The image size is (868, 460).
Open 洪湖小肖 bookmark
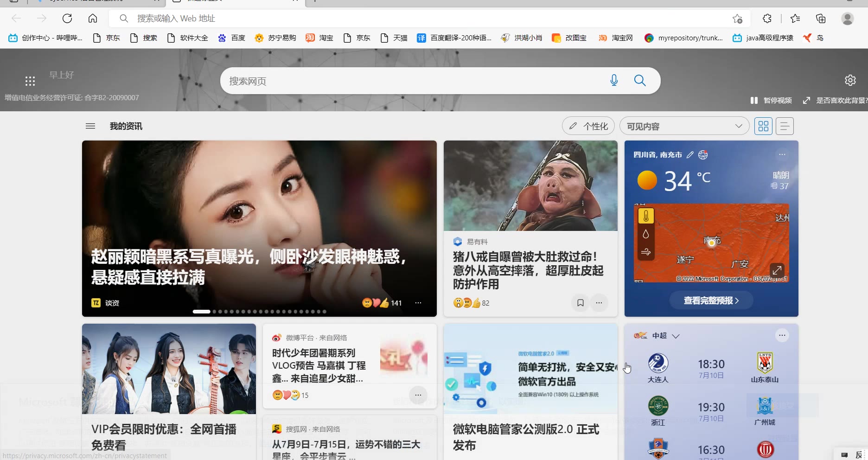(x=522, y=38)
